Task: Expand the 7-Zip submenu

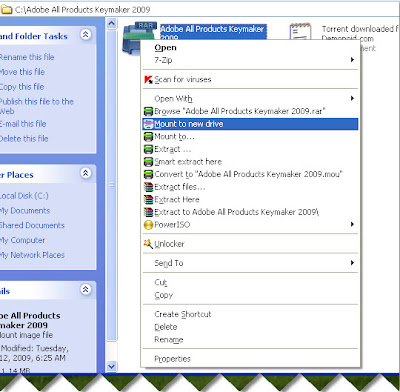Action: pos(250,60)
